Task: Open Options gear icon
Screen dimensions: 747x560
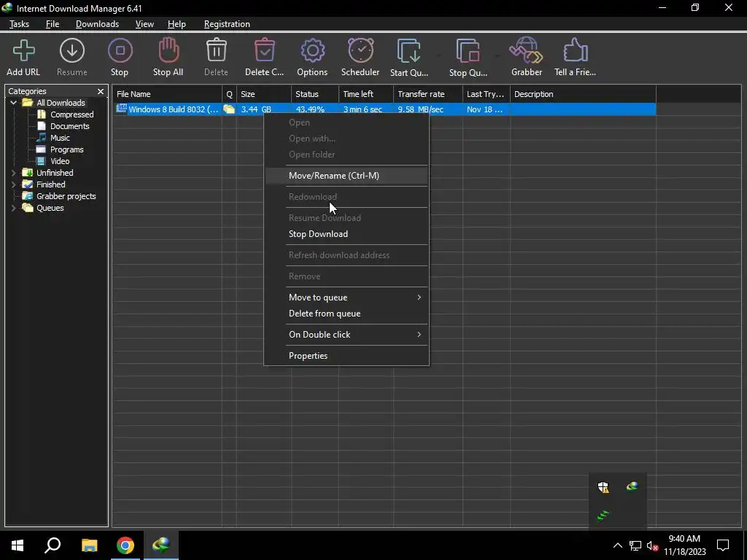Action: coord(312,51)
